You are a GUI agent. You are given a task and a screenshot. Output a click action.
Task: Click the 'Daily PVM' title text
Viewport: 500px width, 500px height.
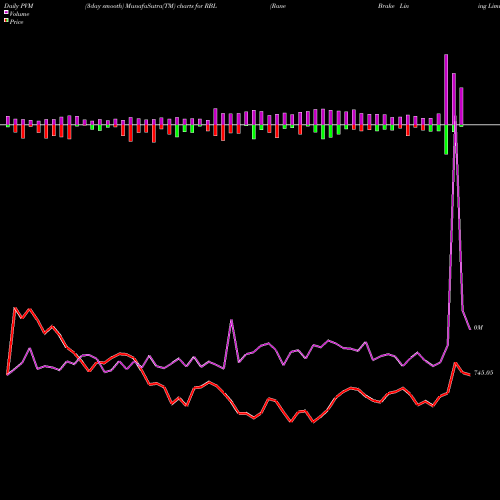click(x=19, y=6)
